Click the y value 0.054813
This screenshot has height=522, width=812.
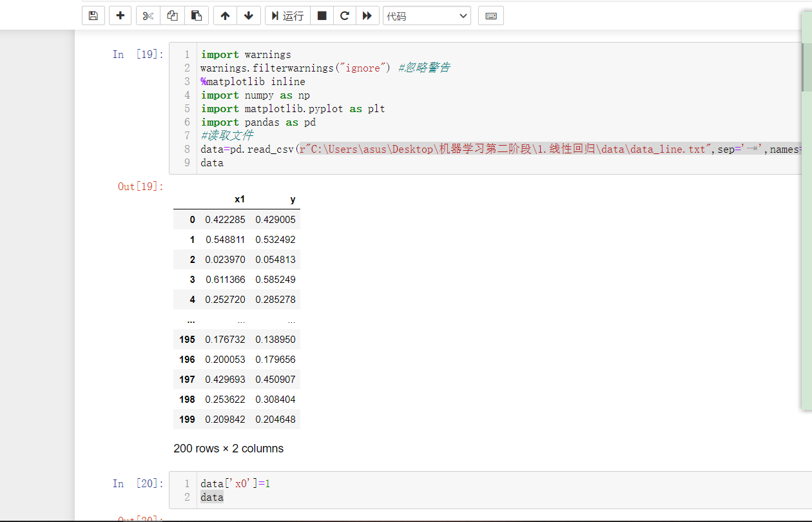click(x=275, y=260)
